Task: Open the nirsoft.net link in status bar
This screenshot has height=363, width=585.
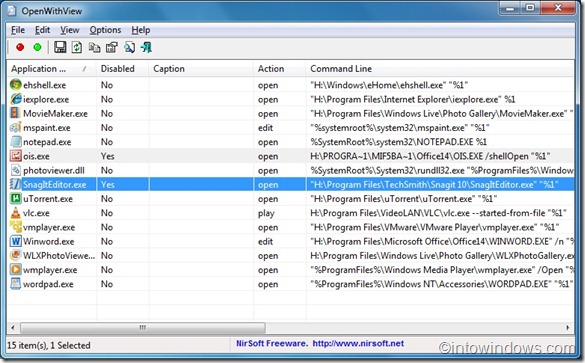Action: [358, 343]
